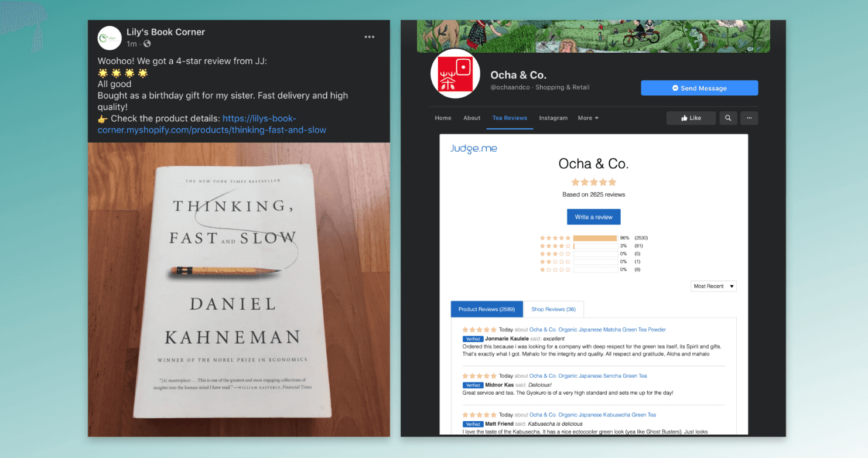Click the Send Message button
This screenshot has height=458, width=868.
[699, 88]
